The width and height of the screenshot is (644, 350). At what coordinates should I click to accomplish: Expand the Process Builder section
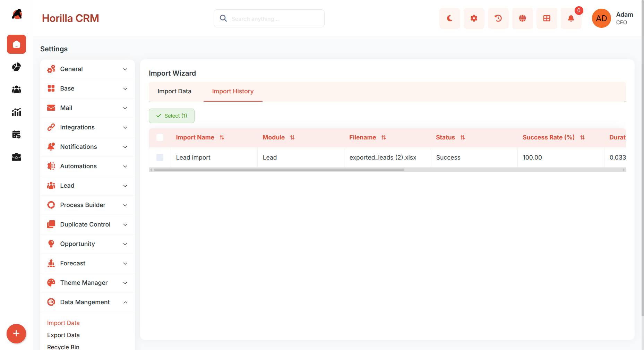pyautogui.click(x=87, y=205)
